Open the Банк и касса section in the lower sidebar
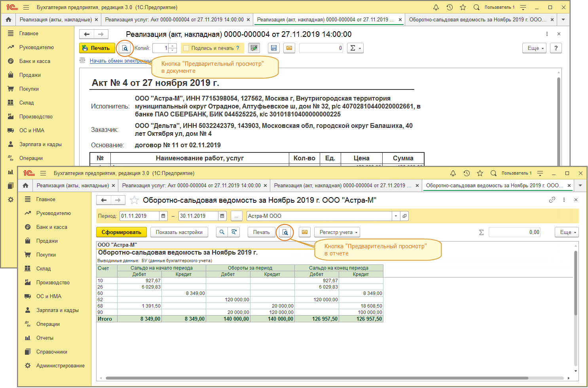This screenshot has height=388, width=588. [51, 227]
